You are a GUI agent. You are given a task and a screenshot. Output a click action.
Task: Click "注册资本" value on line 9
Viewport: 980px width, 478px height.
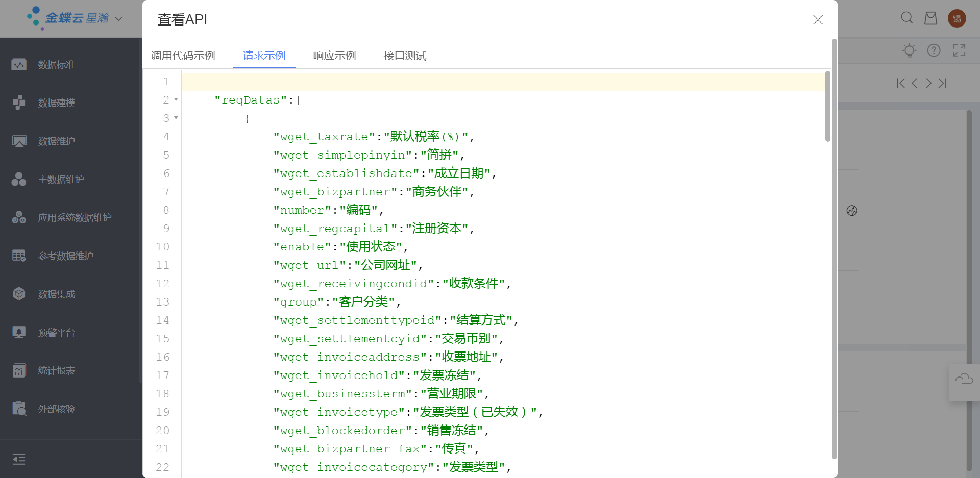[x=437, y=229]
